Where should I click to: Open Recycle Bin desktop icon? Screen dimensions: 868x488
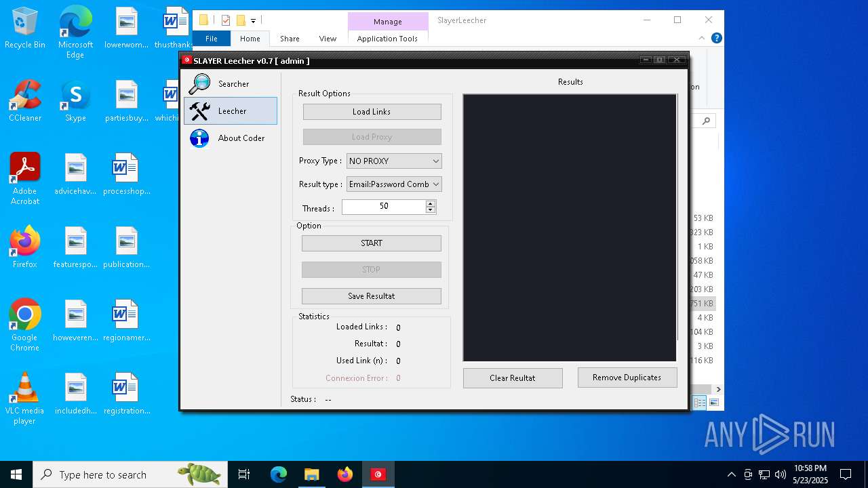click(25, 28)
